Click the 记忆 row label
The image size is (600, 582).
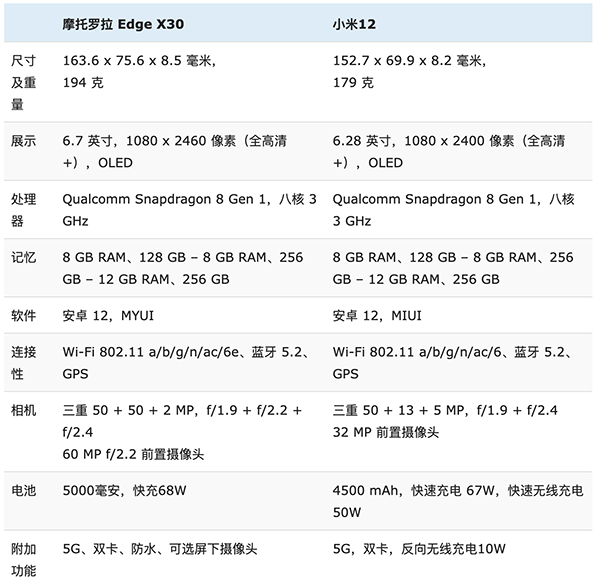tap(23, 257)
